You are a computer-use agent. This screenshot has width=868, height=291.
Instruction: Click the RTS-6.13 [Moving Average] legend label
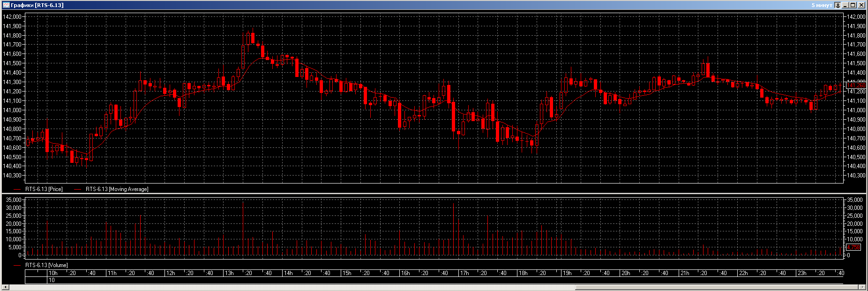coord(117,189)
